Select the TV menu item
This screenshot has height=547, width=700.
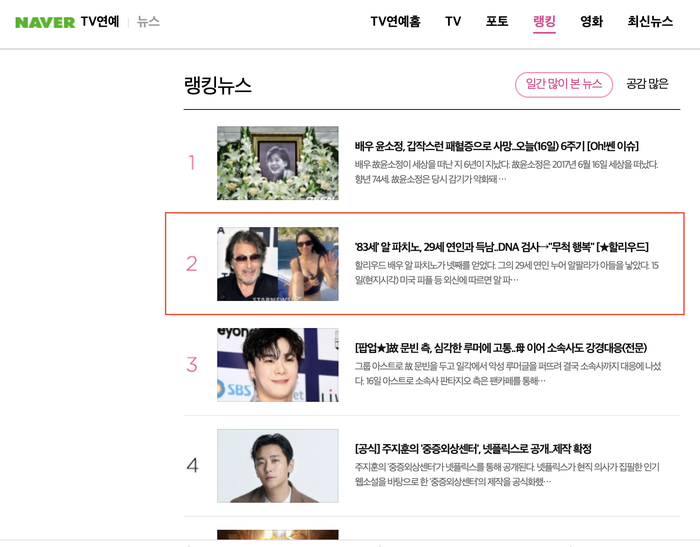coord(453,21)
